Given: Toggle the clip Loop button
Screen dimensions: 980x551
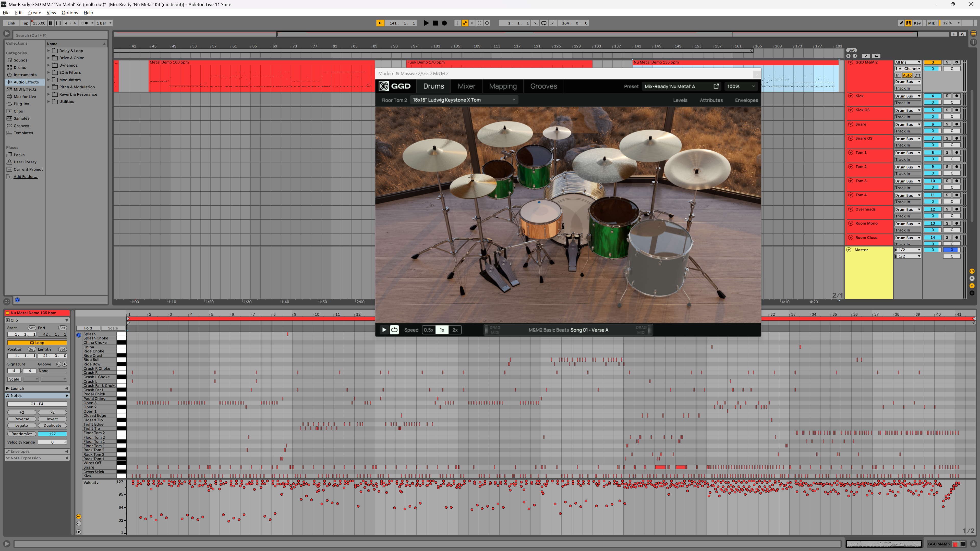Looking at the screenshot, I should [37, 342].
